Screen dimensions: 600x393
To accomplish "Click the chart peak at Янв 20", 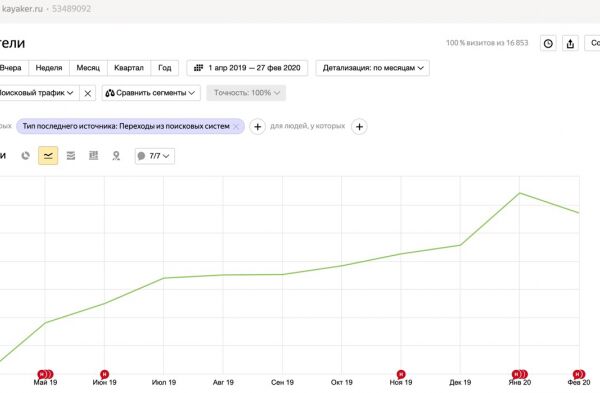I will pyautogui.click(x=520, y=193).
